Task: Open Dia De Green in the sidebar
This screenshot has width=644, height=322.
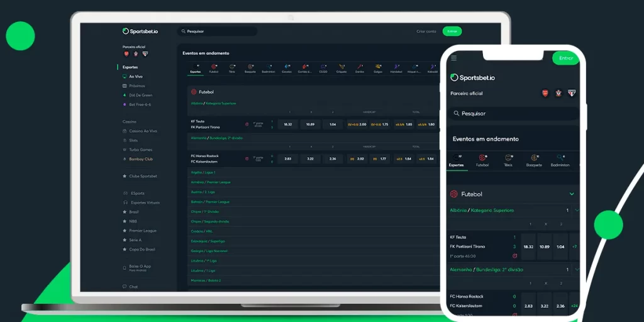Action: point(138,96)
